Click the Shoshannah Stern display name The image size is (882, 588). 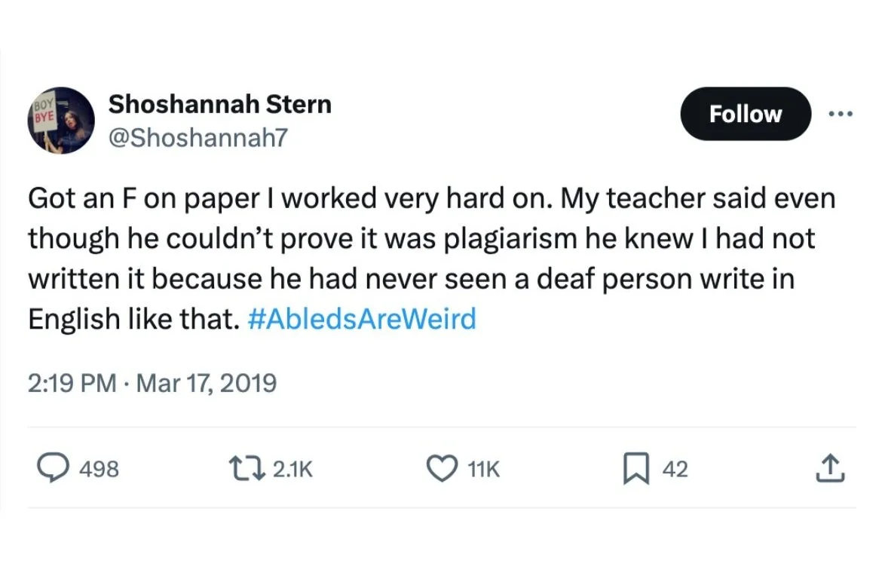(x=220, y=105)
